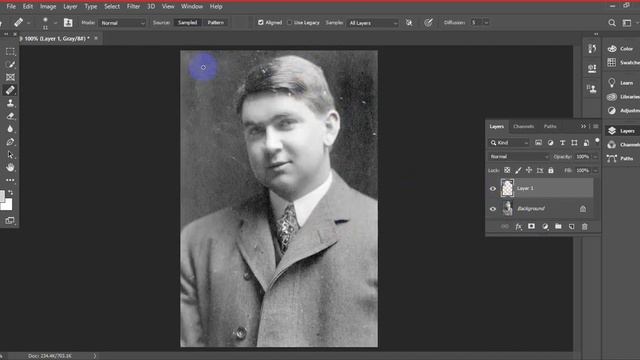Image resolution: width=640 pixels, height=360 pixels.
Task: Switch to the Paths tab
Action: 550,127
